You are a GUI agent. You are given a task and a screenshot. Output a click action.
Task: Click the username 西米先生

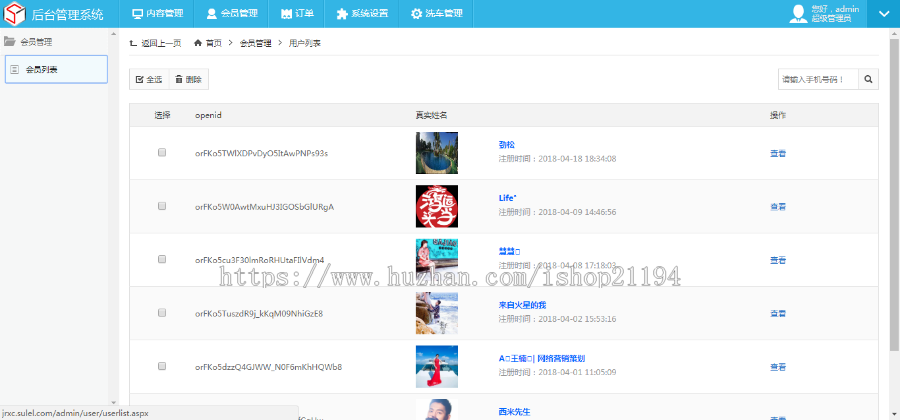click(514, 412)
